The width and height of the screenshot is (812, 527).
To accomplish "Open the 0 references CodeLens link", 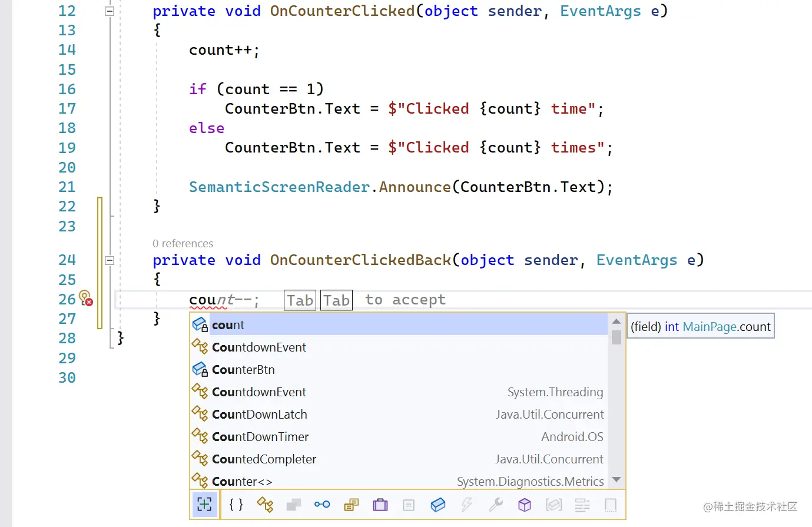I will (x=183, y=243).
